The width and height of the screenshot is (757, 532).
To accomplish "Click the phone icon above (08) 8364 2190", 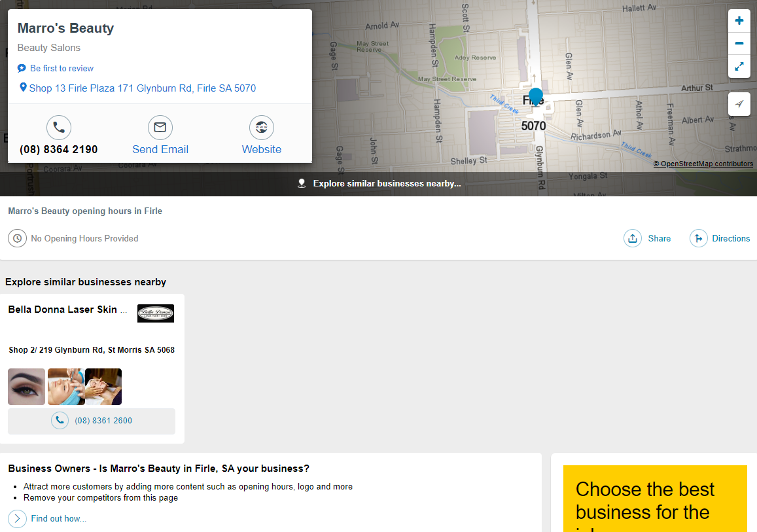I will (59, 128).
